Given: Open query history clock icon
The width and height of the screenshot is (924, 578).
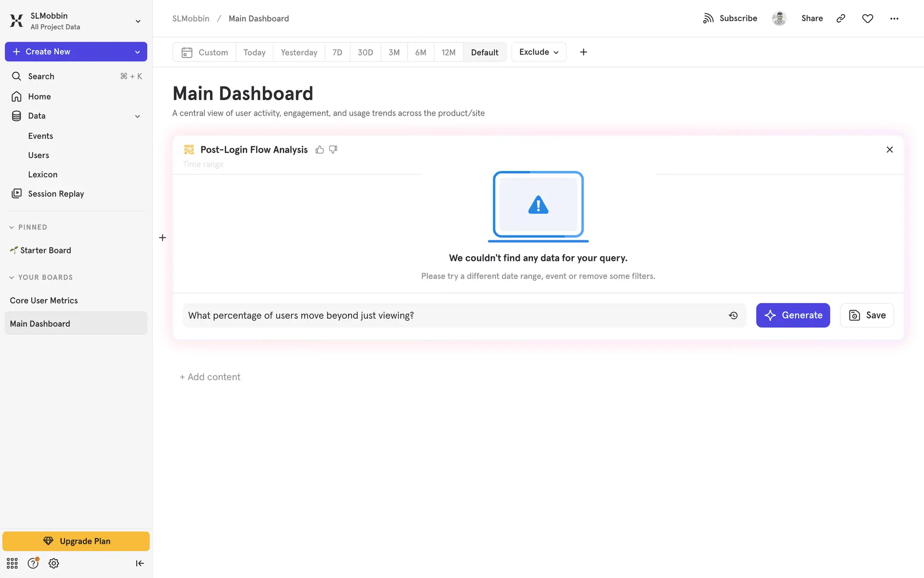Looking at the screenshot, I should tap(733, 315).
